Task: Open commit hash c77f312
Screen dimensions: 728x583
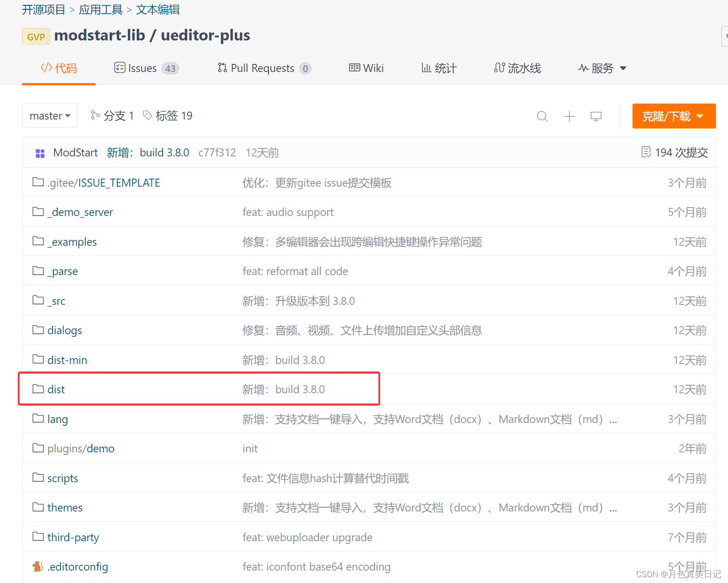Action: (217, 152)
